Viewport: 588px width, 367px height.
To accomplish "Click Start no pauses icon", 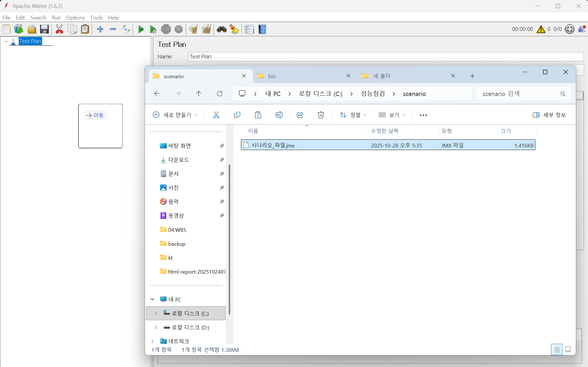I will pos(153,29).
